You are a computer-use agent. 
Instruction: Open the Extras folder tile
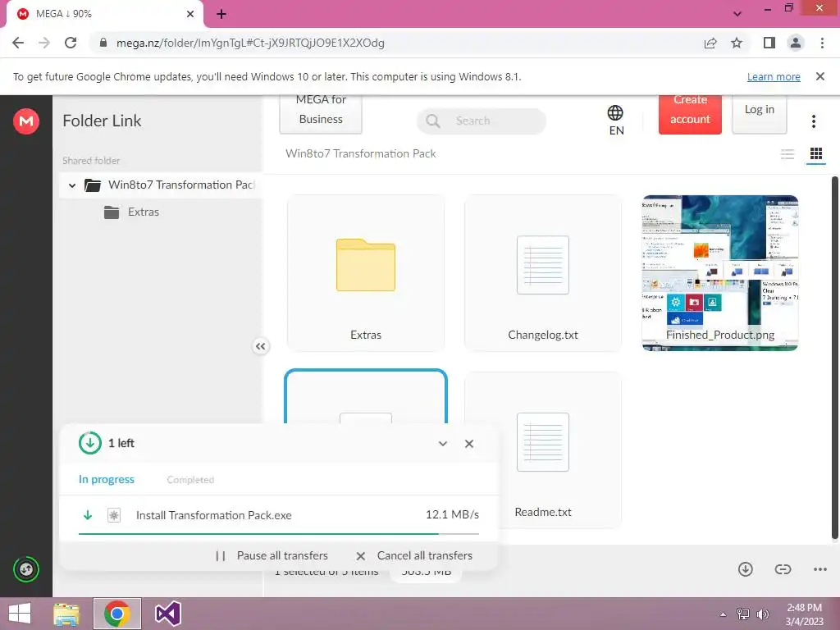click(x=365, y=273)
